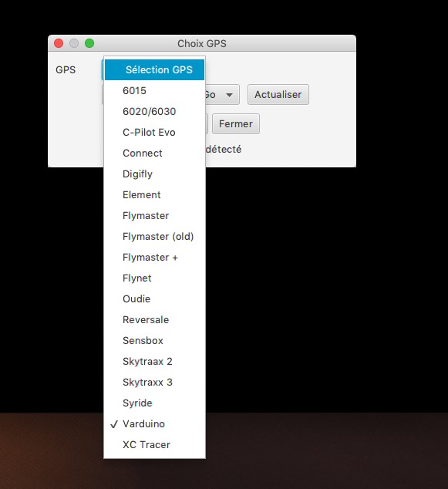448x489 pixels.
Task: Choose Flymaster + option
Action: pos(154,258)
